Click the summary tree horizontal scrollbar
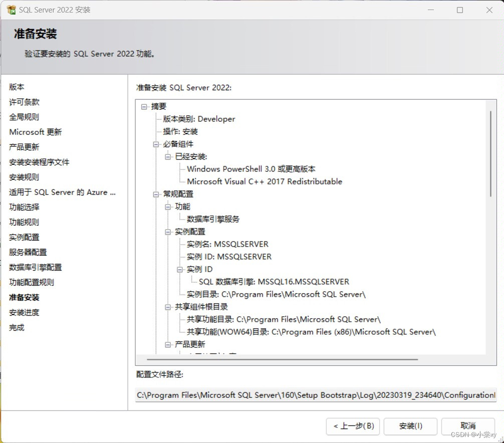Viewport: 504px width, 443px height. point(282,359)
